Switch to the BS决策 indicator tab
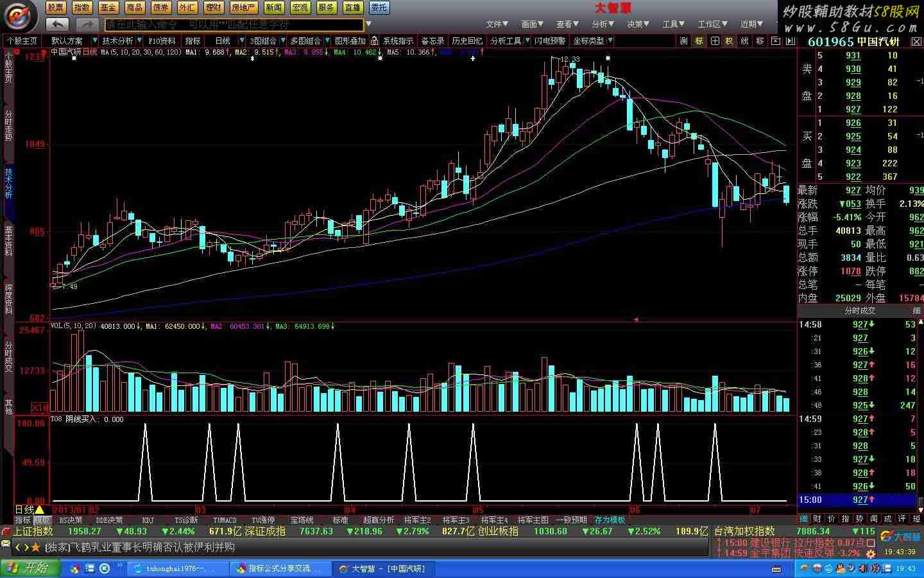The width and height of the screenshot is (924, 578). [71, 520]
